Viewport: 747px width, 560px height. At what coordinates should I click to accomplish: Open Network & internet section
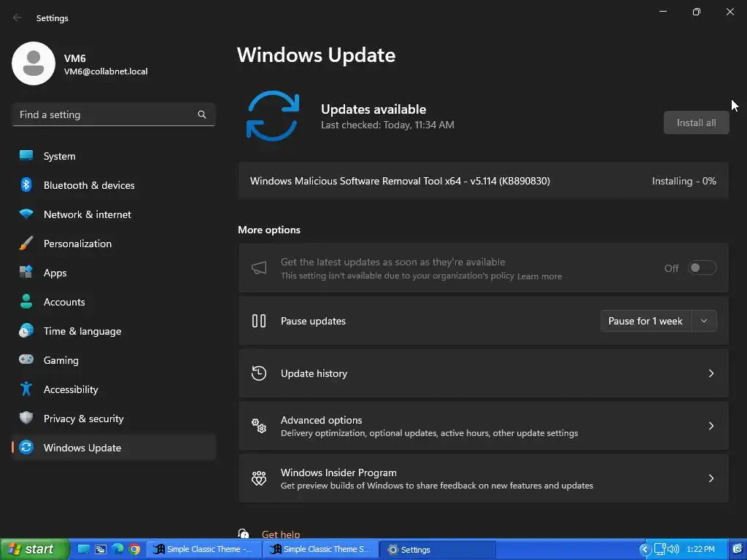113,214
